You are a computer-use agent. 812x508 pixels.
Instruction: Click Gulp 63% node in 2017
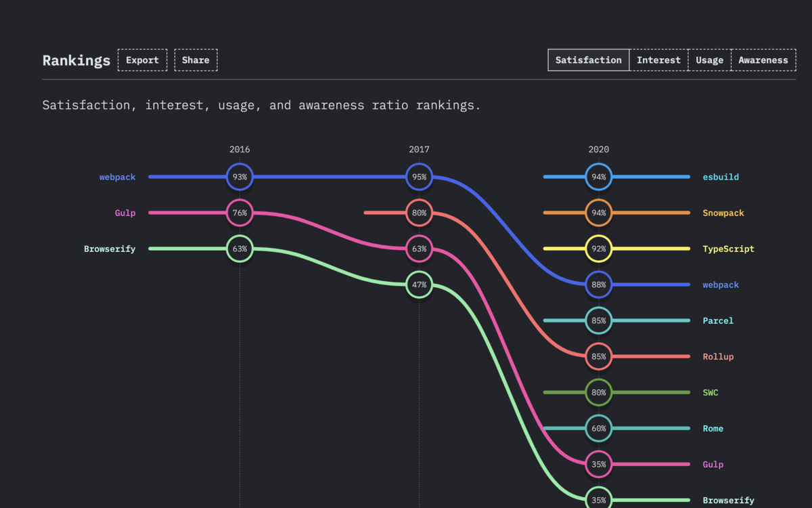click(x=419, y=249)
